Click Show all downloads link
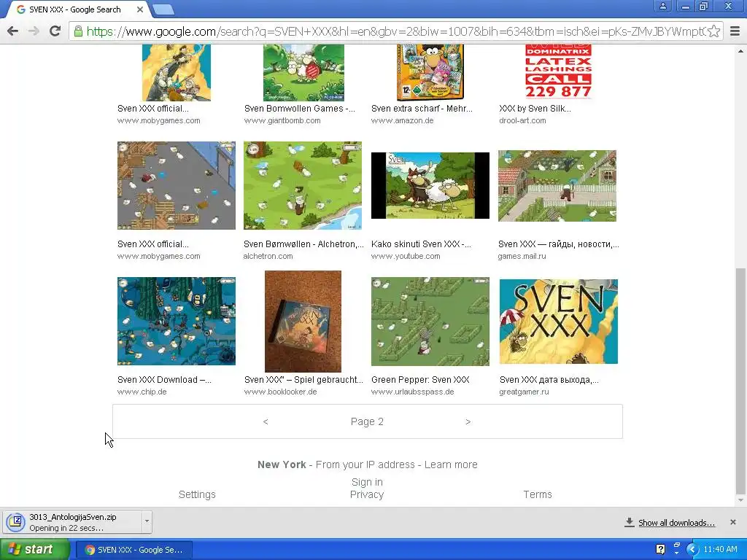The width and height of the screenshot is (747, 560). (x=676, y=523)
